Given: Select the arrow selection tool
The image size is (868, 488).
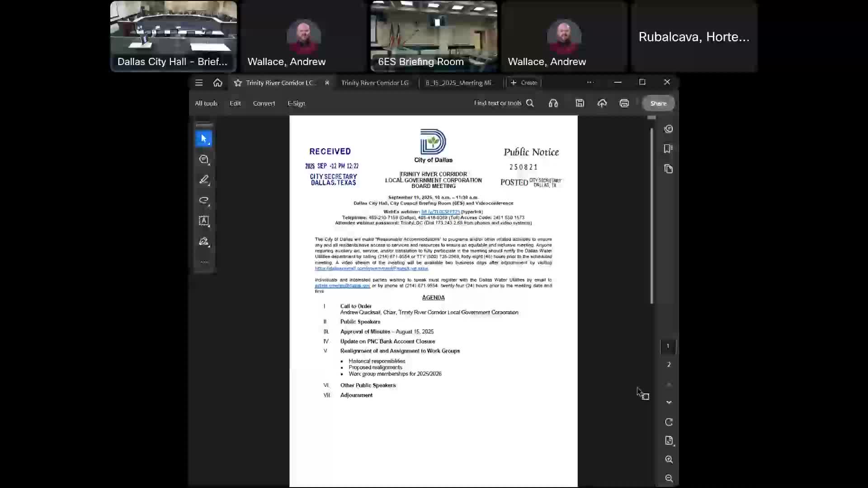Looking at the screenshot, I should pyautogui.click(x=203, y=139).
